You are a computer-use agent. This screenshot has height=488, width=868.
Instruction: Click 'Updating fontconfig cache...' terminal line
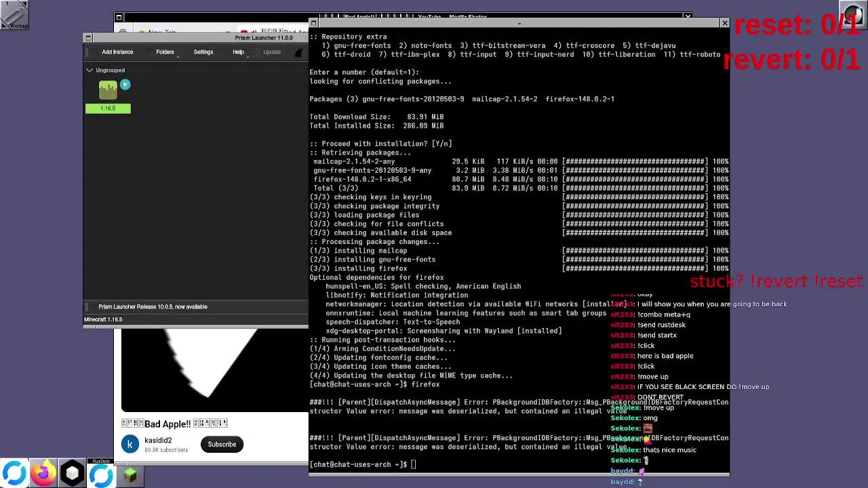(x=378, y=357)
